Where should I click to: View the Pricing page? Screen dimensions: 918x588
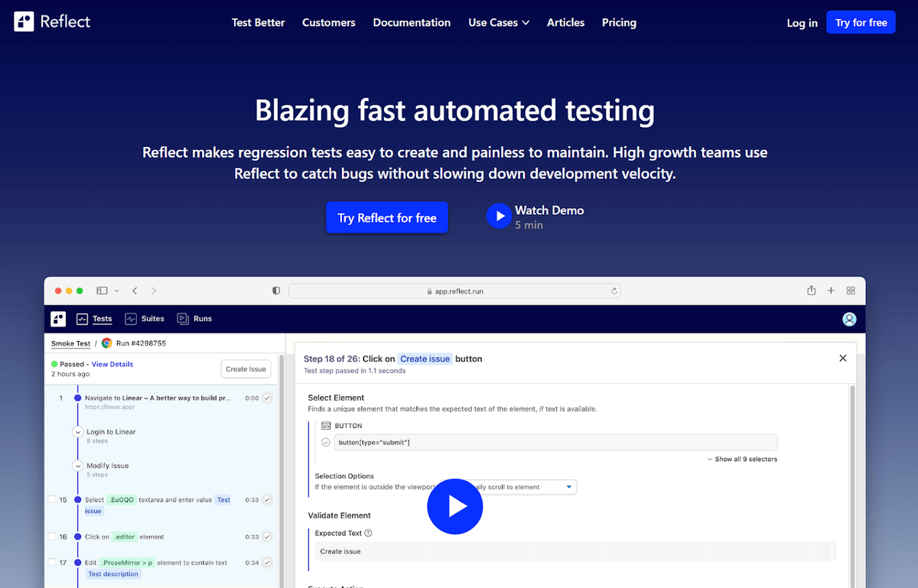click(x=619, y=22)
